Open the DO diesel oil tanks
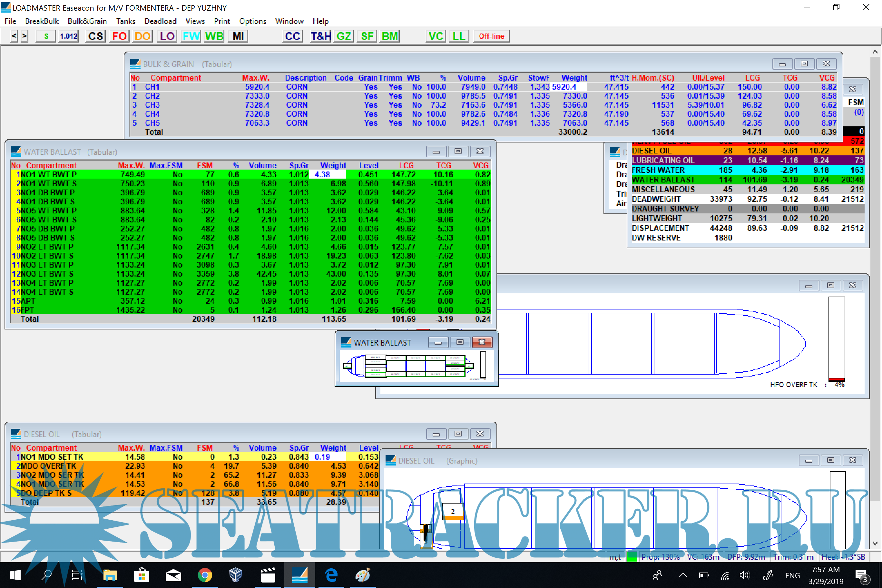This screenshot has width=882, height=588. coord(142,36)
